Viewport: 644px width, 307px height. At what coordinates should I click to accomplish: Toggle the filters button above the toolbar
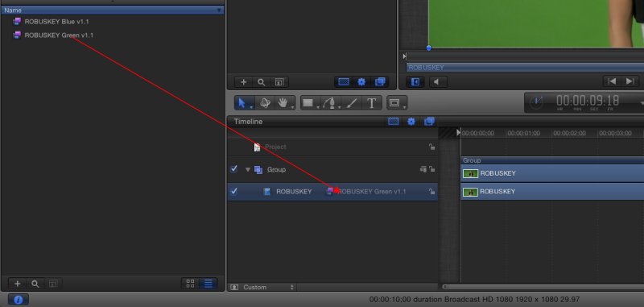pyautogui.click(x=379, y=81)
